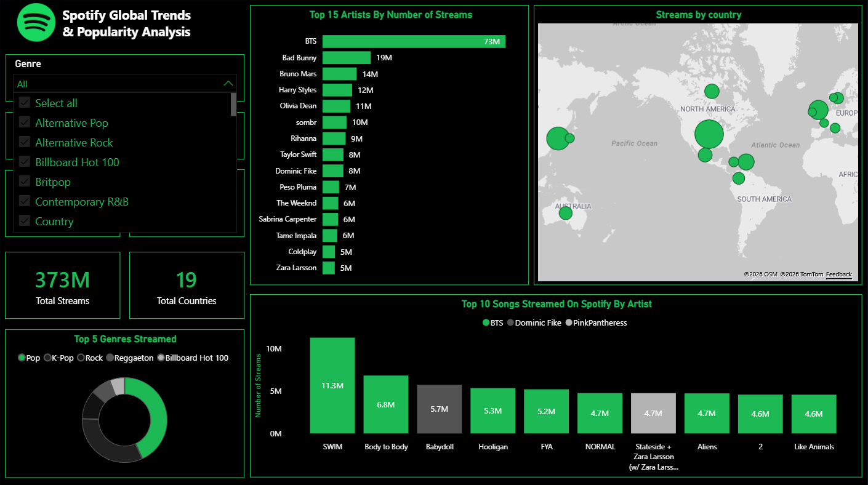Image resolution: width=868 pixels, height=485 pixels.
Task: Click the Hooligan song bar
Action: tap(493, 411)
